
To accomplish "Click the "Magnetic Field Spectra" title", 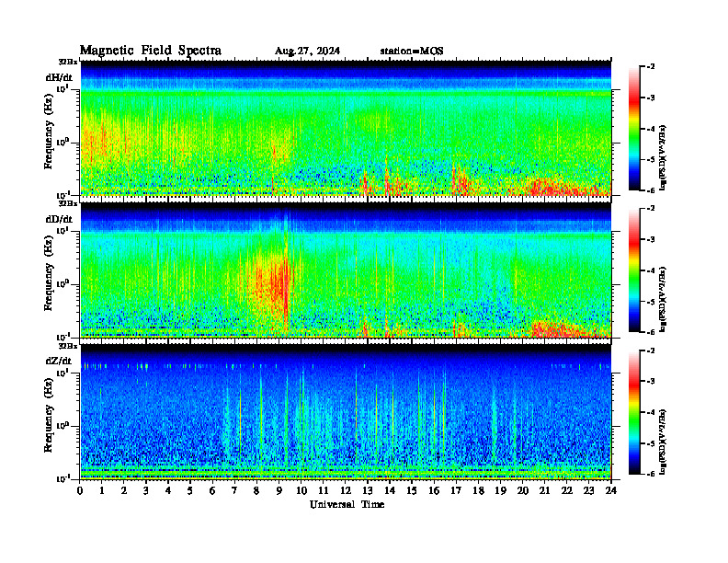I will pos(151,51).
